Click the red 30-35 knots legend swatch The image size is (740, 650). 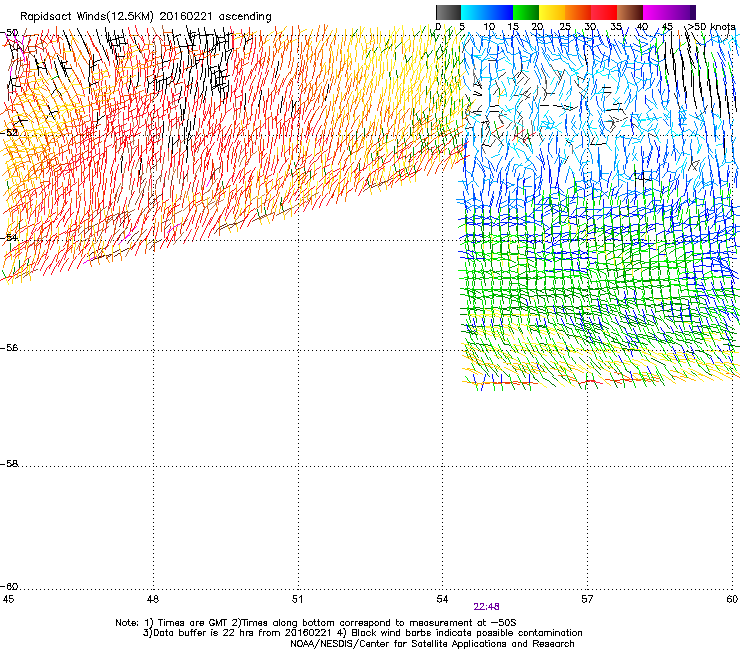point(604,12)
